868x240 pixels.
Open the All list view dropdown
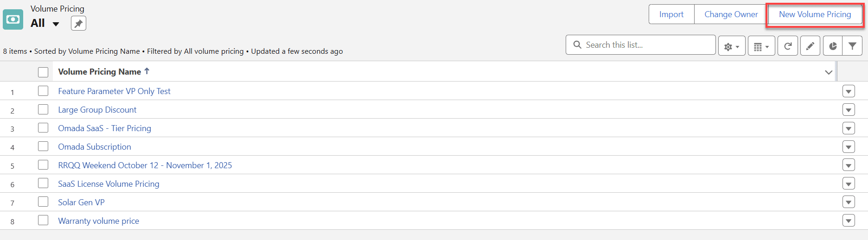click(56, 24)
